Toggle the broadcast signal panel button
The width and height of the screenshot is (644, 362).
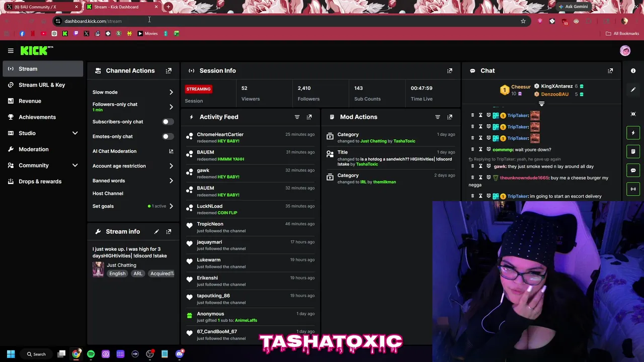(x=633, y=189)
